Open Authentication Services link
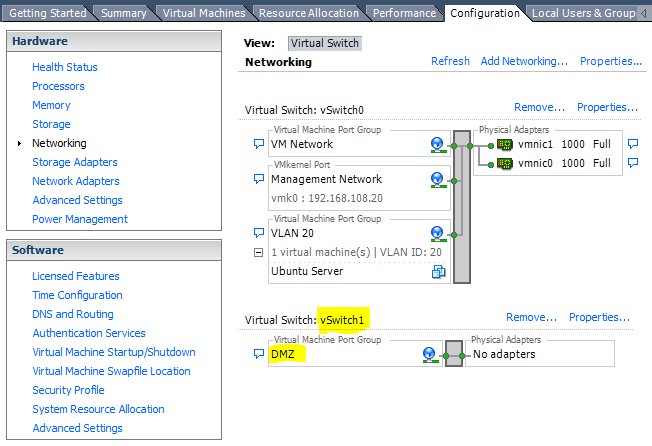This screenshot has width=652, height=446. 89,333
